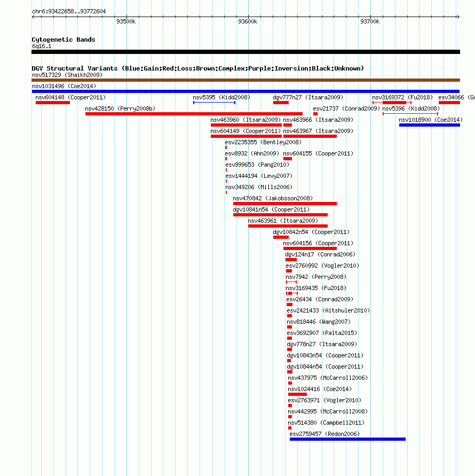The width and height of the screenshot is (475, 476).
Task: Click the brown nsv517329 complex variant bar
Action: (246, 80)
